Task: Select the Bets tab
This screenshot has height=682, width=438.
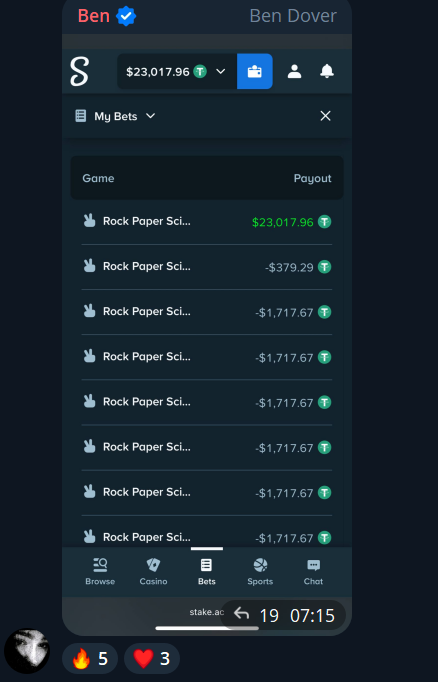Action: (207, 572)
